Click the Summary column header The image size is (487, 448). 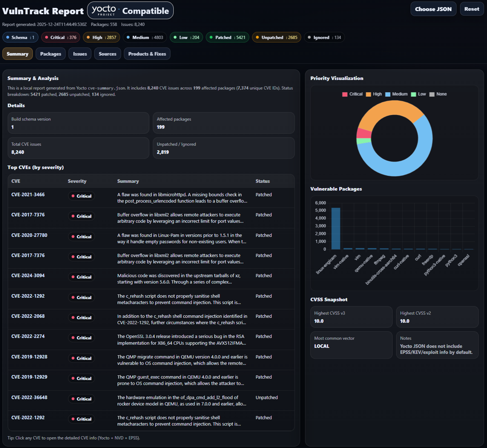[128, 181]
